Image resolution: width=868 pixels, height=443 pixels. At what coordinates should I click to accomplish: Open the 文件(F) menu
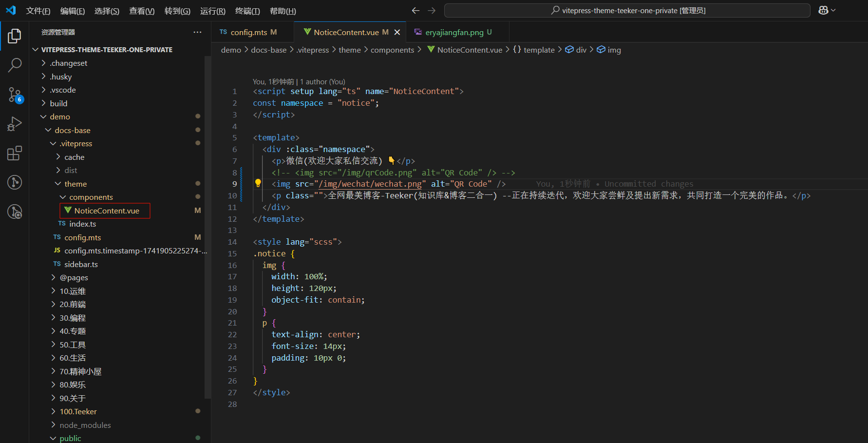(x=38, y=11)
